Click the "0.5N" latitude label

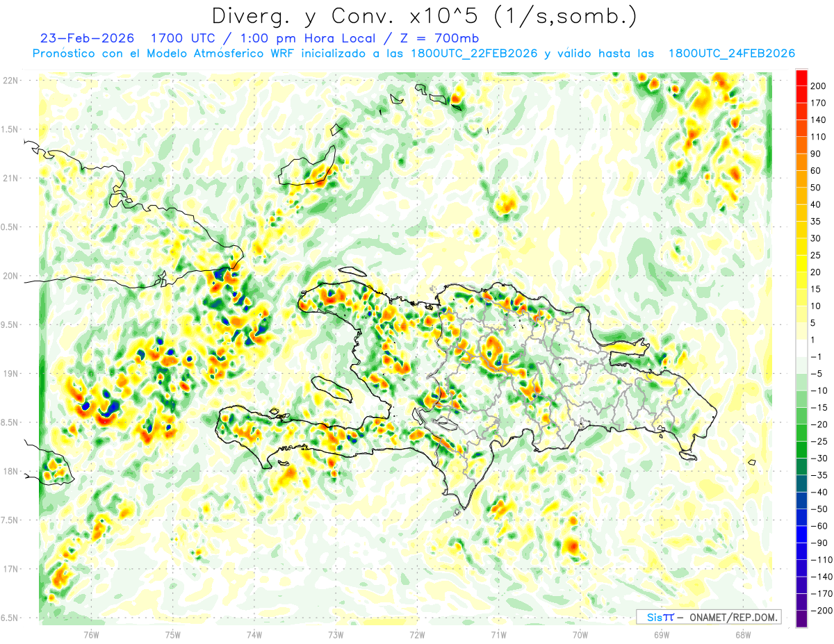tap(10, 227)
